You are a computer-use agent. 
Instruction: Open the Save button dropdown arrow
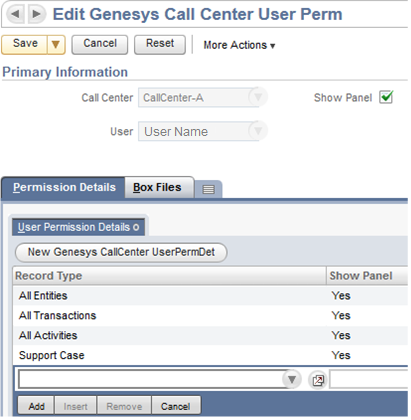(x=56, y=44)
